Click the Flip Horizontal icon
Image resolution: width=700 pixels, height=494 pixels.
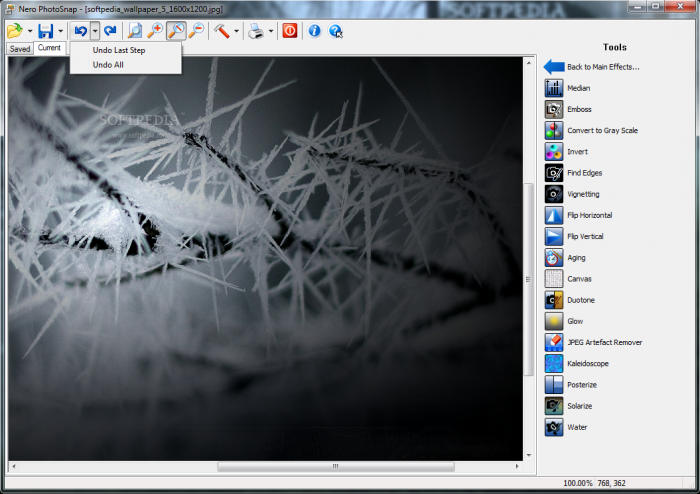coord(554,215)
